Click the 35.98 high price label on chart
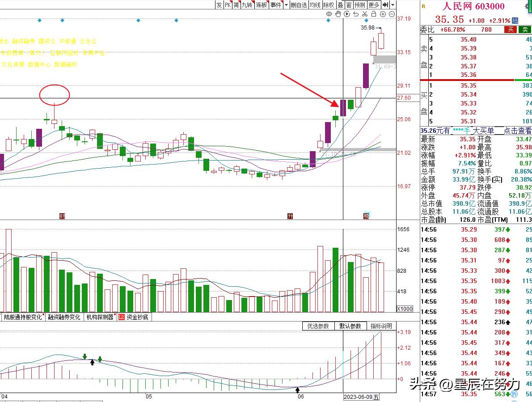The image size is (532, 402). pyautogui.click(x=368, y=28)
